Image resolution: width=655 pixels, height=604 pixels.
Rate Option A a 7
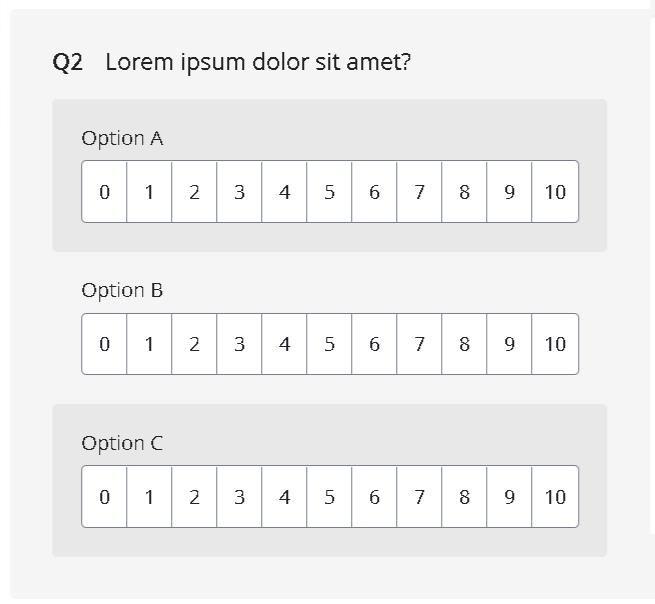[419, 192]
